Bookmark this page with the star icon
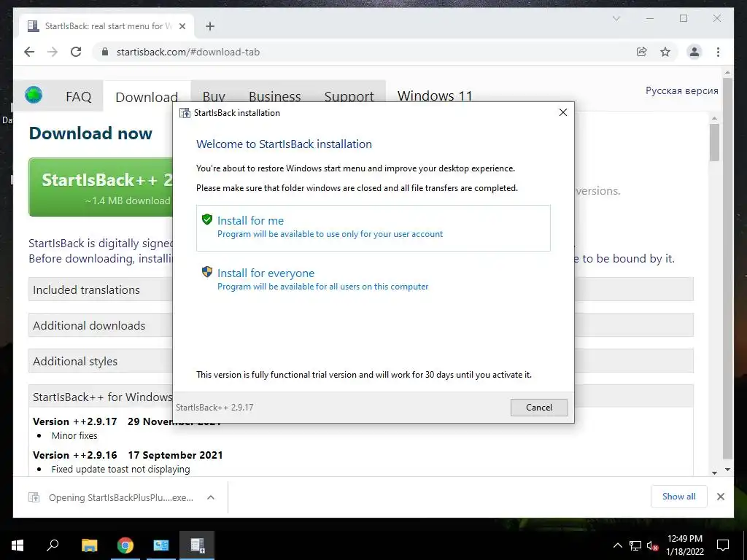Image resolution: width=747 pixels, height=560 pixels. coord(665,52)
